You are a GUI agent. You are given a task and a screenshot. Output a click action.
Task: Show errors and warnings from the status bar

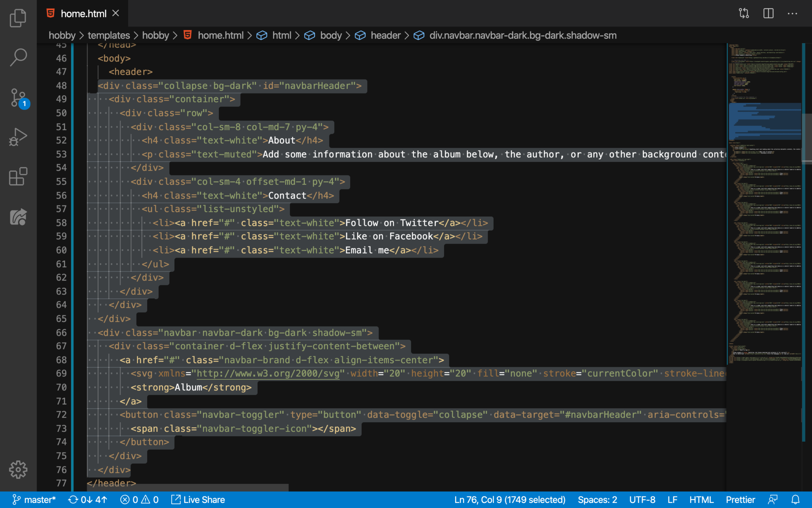(140, 499)
